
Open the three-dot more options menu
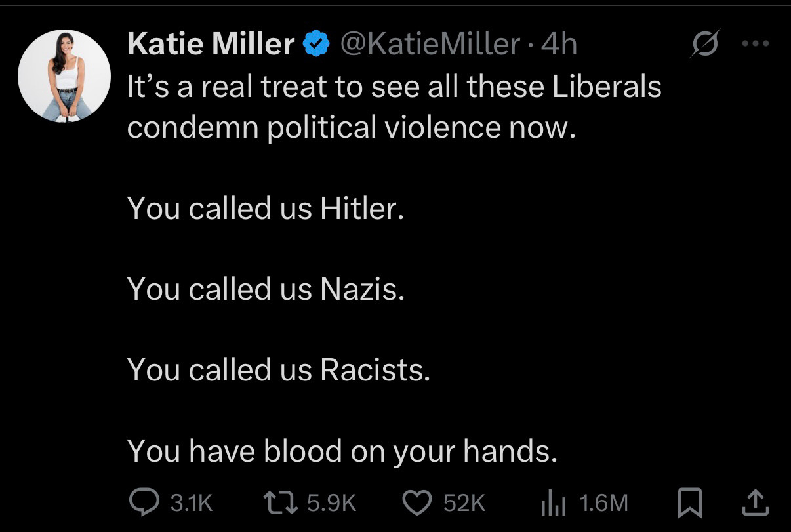pyautogui.click(x=754, y=44)
